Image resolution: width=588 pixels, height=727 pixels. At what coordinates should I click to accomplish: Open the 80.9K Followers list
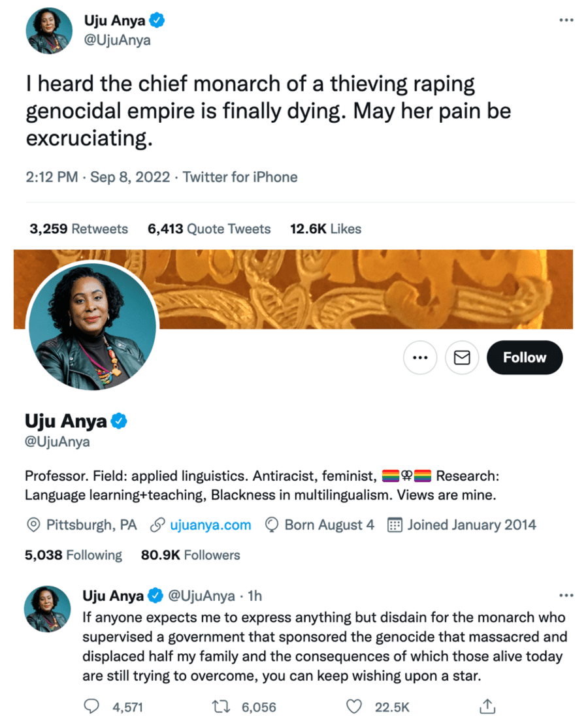click(x=190, y=555)
